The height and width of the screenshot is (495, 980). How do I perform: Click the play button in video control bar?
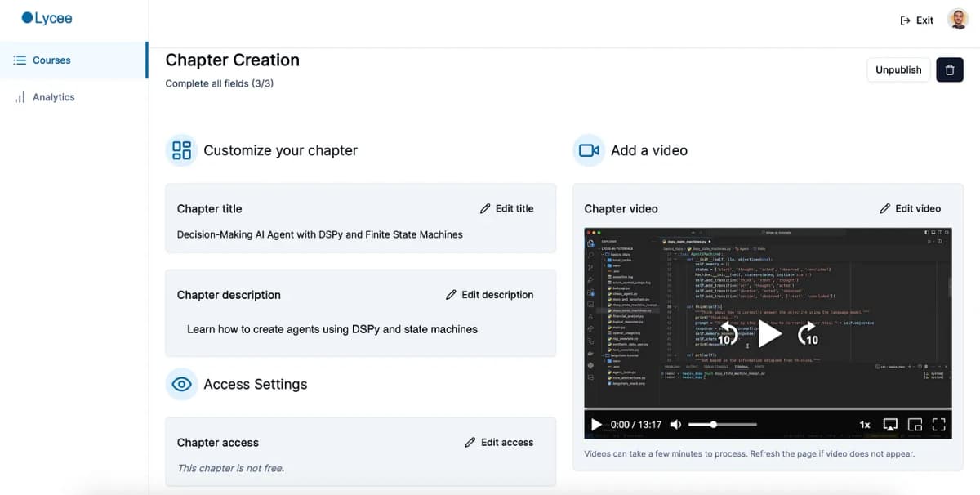point(596,425)
